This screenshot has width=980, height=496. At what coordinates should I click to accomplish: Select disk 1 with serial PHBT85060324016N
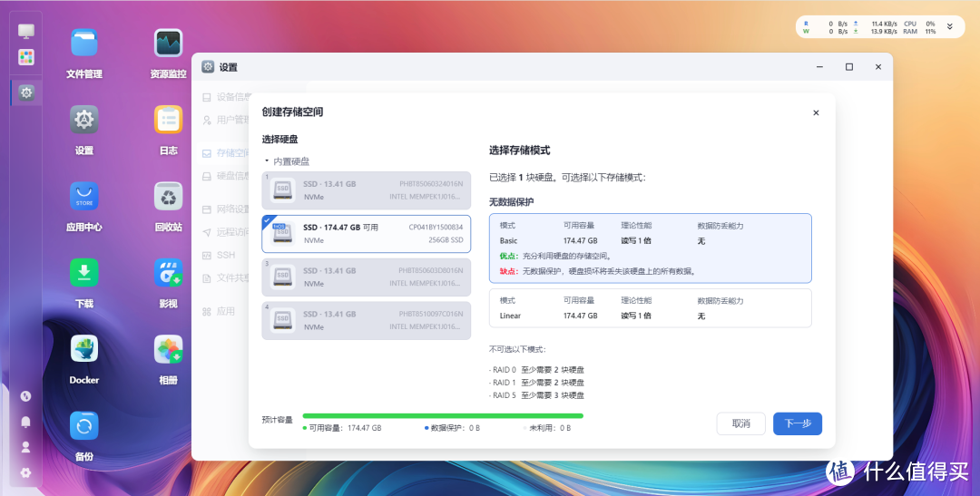coord(367,190)
